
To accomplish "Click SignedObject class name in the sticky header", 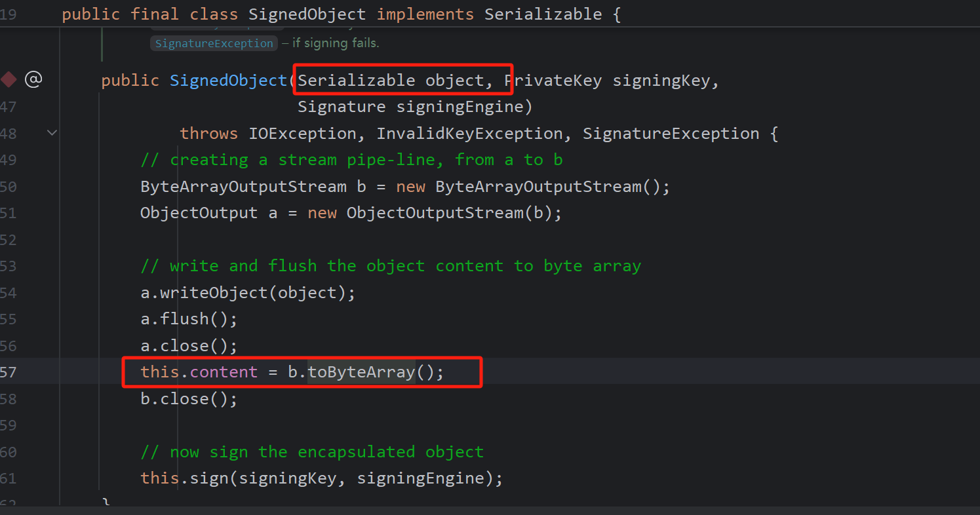I will [x=307, y=14].
